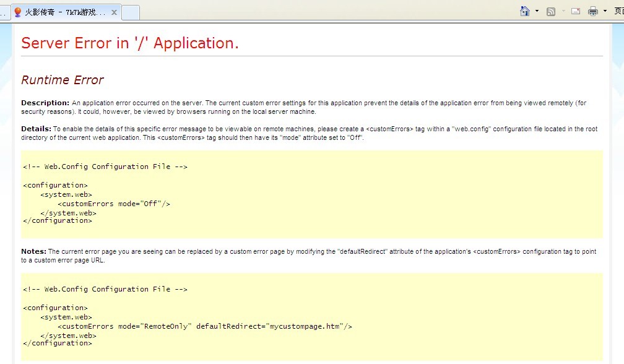This screenshot has width=624, height=364.
Task: Click the bold Notes label
Action: [x=33, y=251]
